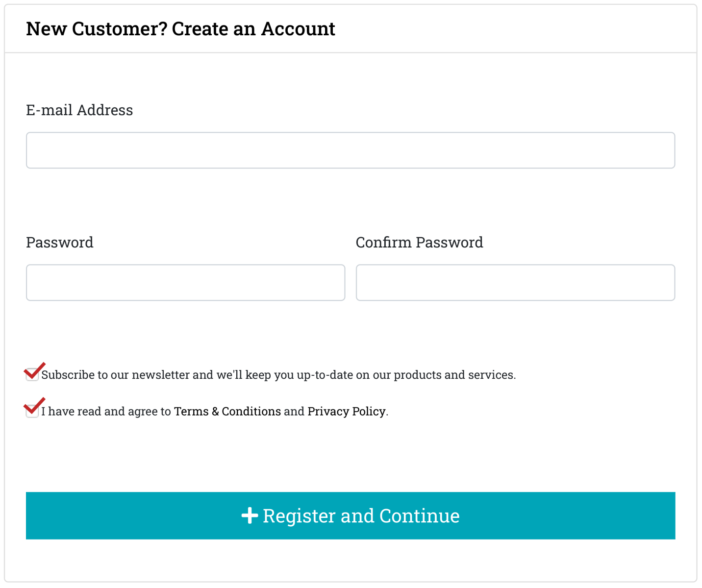Click the newsletter subscription label text

pyautogui.click(x=278, y=375)
